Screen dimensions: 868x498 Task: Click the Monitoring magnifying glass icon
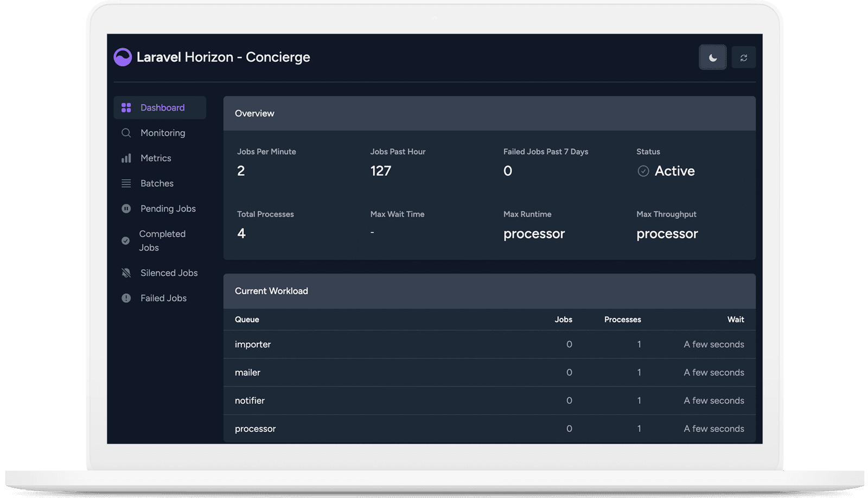(126, 132)
